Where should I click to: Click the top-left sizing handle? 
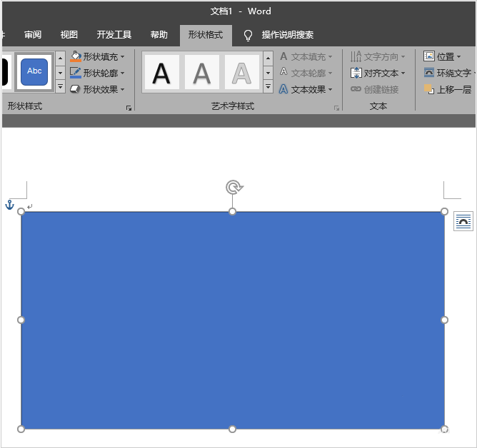pyautogui.click(x=21, y=212)
